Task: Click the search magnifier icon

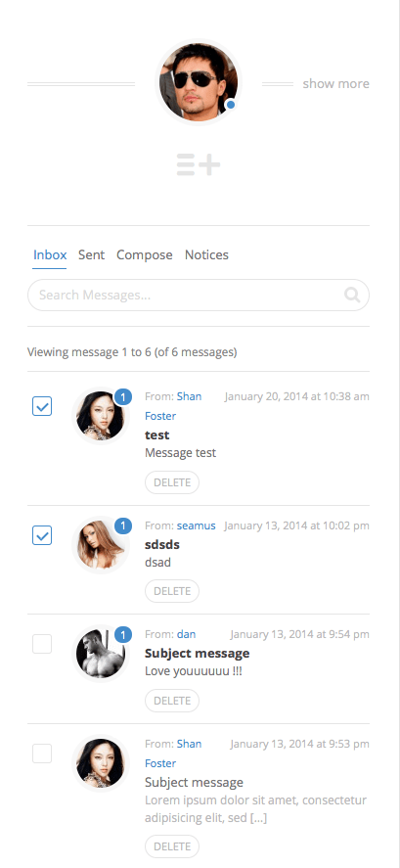Action: tap(352, 295)
